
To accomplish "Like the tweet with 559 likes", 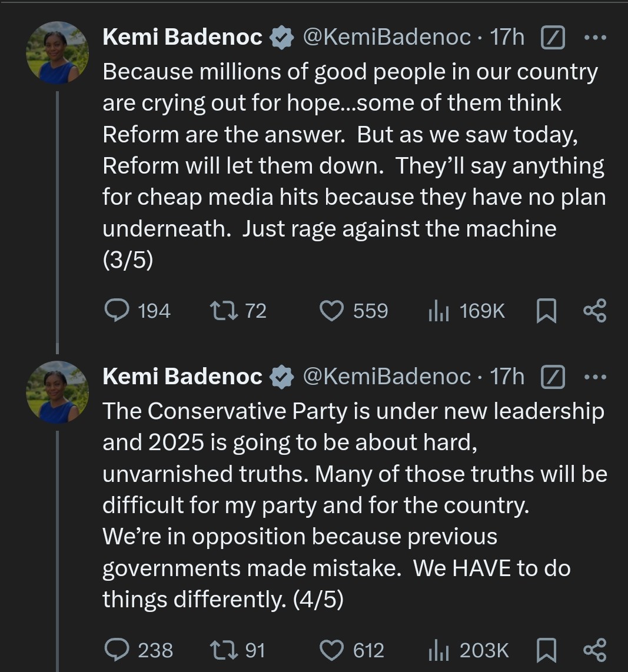I will pyautogui.click(x=331, y=310).
